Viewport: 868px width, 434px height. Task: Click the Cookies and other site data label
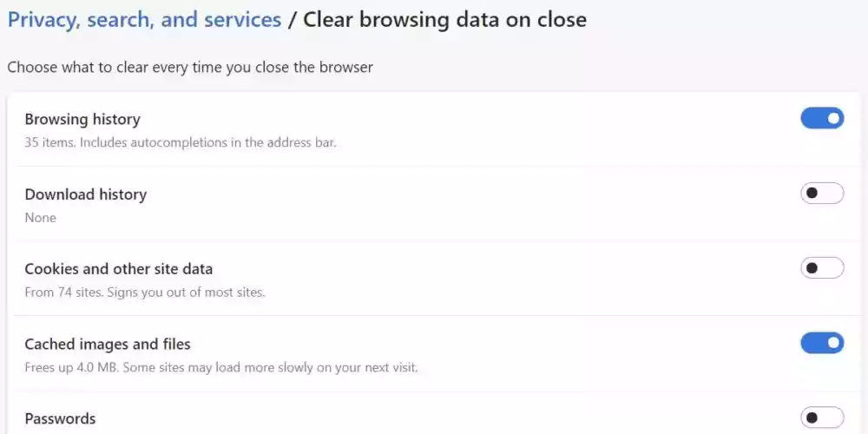pyautogui.click(x=118, y=269)
